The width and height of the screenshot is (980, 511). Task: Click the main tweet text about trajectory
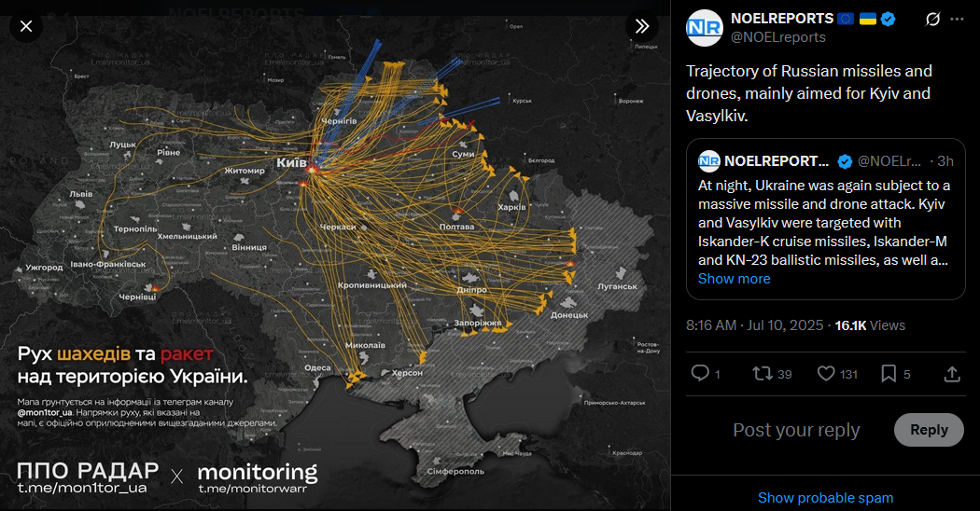809,93
